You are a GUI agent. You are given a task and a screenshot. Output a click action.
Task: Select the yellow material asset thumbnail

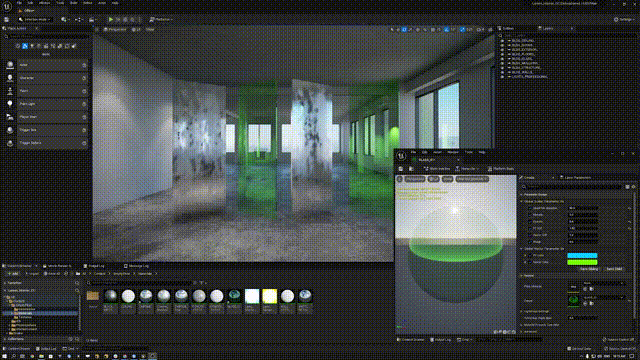tap(269, 296)
